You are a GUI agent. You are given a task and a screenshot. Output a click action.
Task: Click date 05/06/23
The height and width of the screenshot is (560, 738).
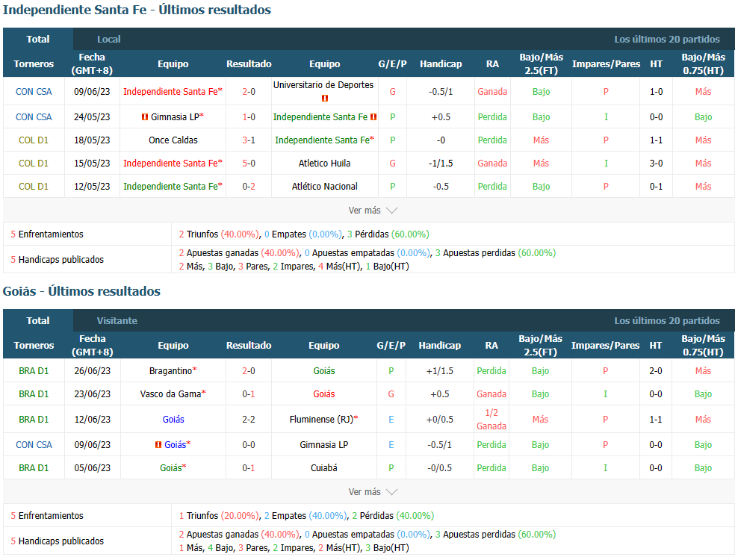(93, 467)
